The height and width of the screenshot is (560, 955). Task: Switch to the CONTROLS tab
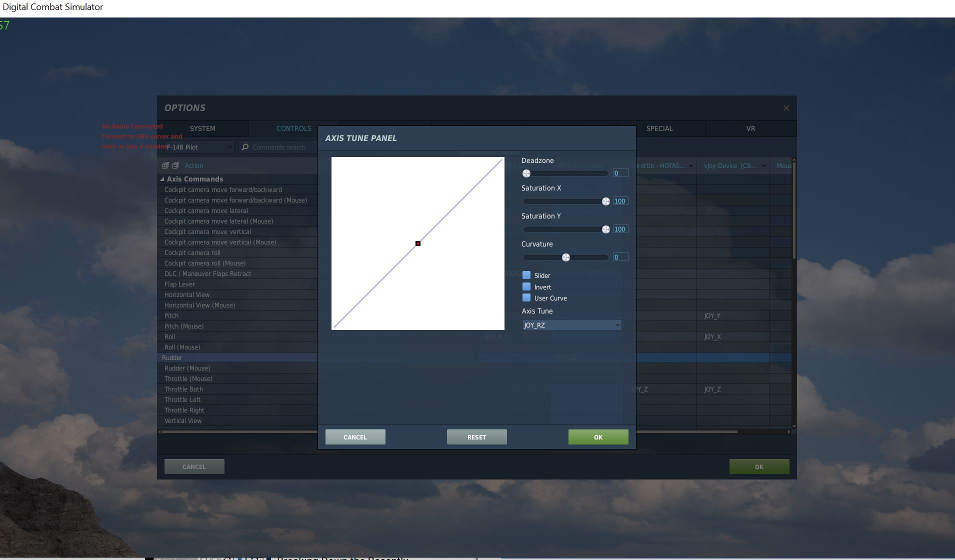(x=294, y=128)
